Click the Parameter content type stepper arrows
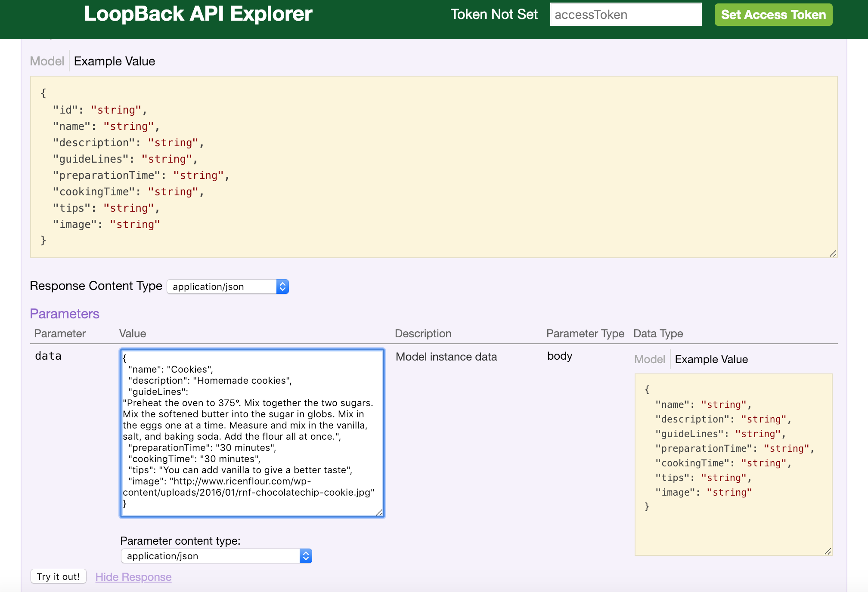The image size is (868, 592). pyautogui.click(x=306, y=556)
